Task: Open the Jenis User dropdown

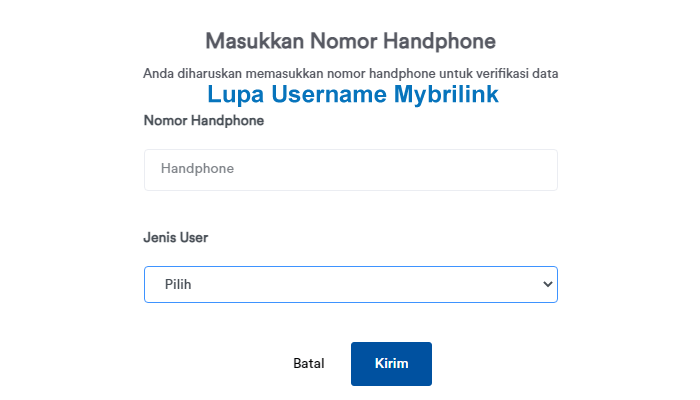Action: tap(350, 284)
